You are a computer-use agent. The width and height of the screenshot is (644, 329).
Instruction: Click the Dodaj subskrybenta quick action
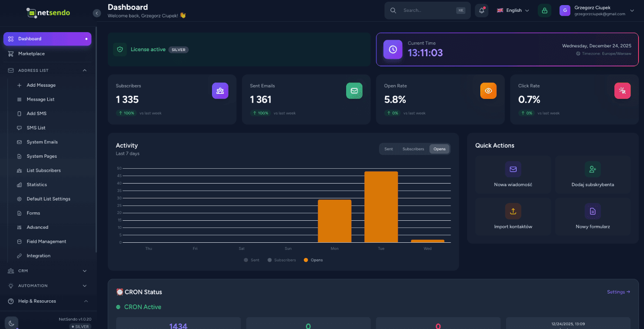[592, 174]
